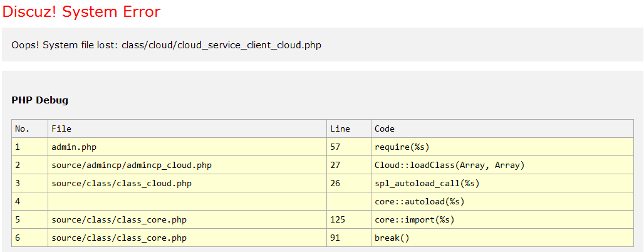Select "spl_autoload_call(%s)" code cell
Image resolution: width=644 pixels, height=252 pixels.
(502, 183)
